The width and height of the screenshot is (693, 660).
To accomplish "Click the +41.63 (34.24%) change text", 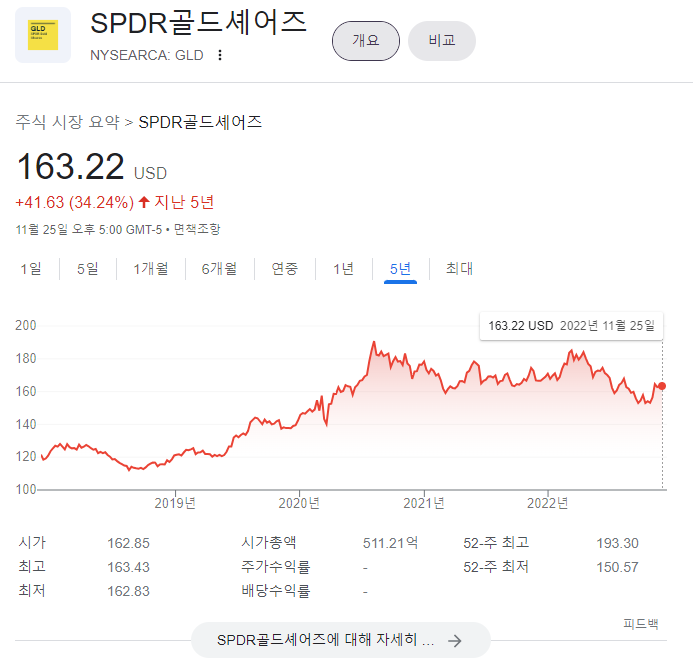I will [75, 202].
